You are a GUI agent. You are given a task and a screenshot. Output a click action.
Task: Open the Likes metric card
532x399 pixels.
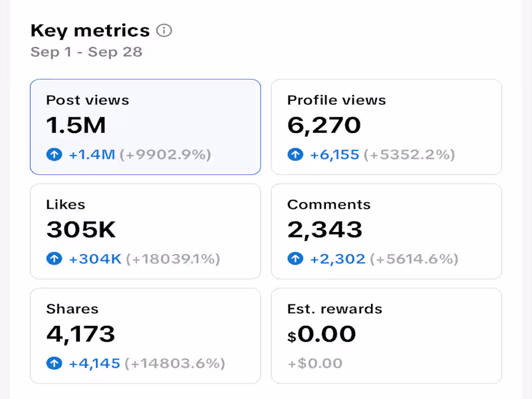click(145, 231)
